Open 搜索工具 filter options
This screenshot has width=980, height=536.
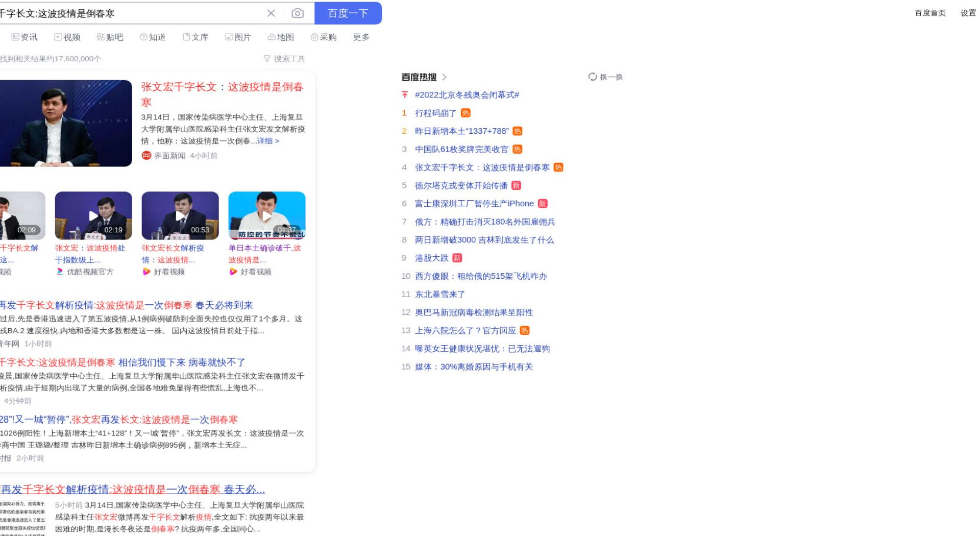point(284,59)
